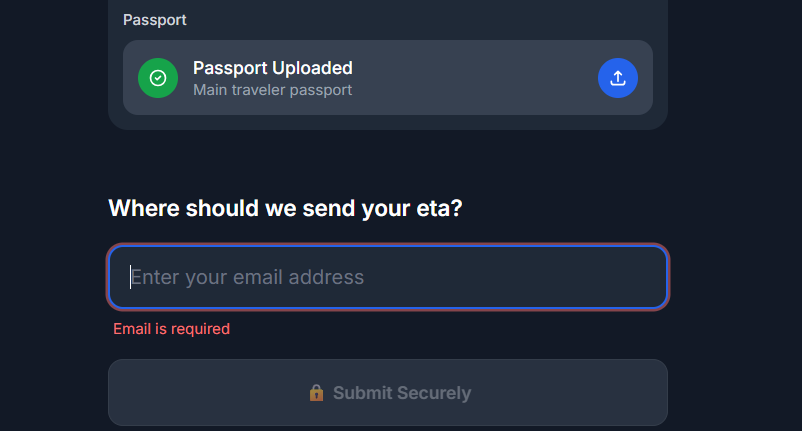Click the word 'required' in the red error
The width and height of the screenshot is (802, 431).
[x=200, y=329]
